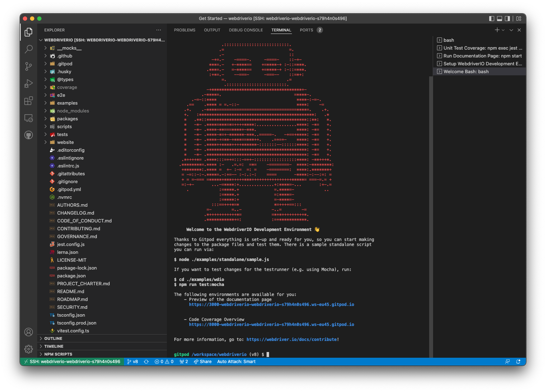This screenshot has height=392, width=546.
Task: Open the package.json file
Action: (102, 276)
